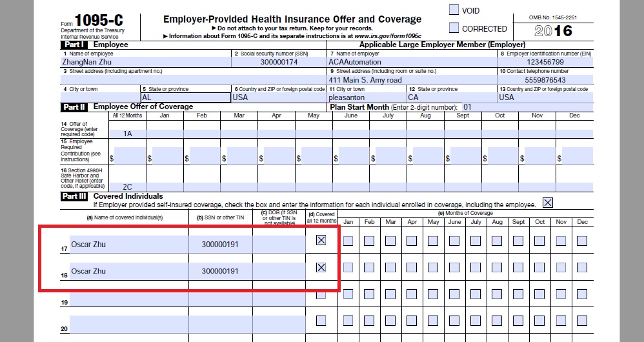This screenshot has height=342, width=644.
Task: Click row 17 name field Oscar Zhu
Action: (129, 244)
